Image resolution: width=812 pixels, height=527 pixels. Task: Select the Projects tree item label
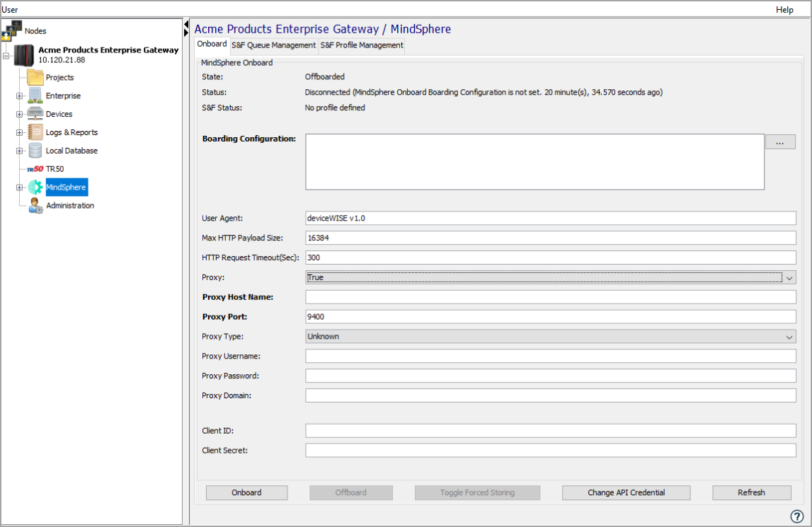(59, 78)
